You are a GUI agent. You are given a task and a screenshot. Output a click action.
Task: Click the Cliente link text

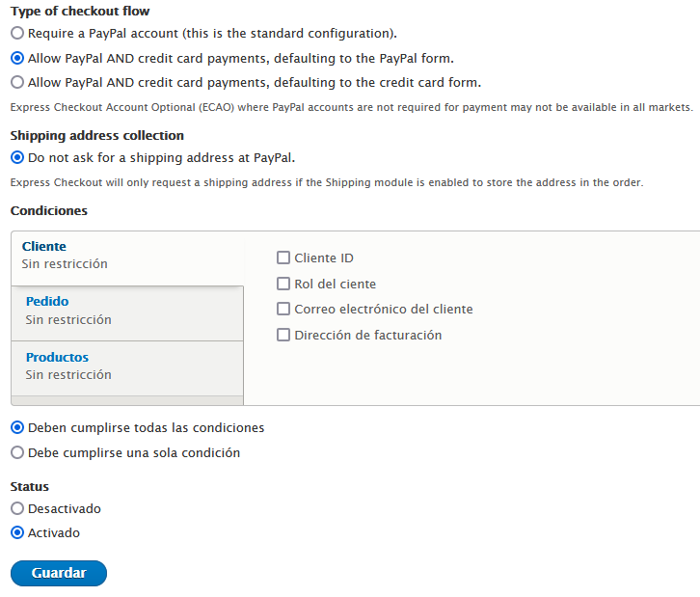[x=44, y=247]
